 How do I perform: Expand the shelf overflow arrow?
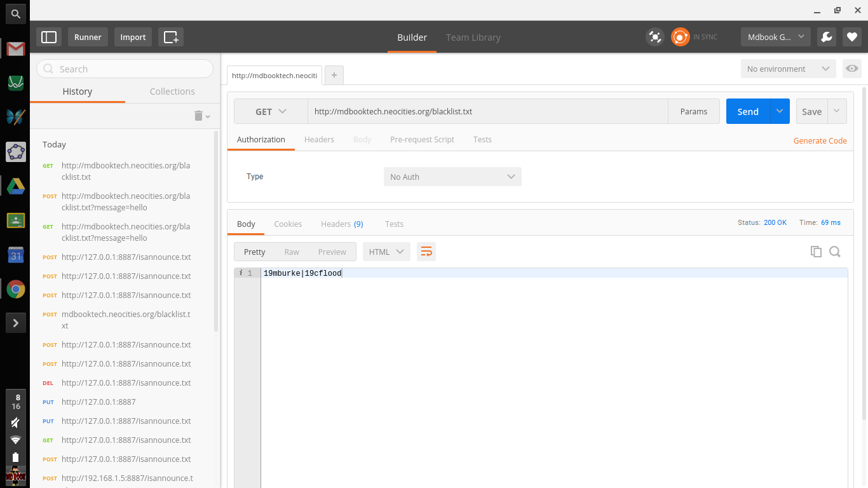click(16, 323)
